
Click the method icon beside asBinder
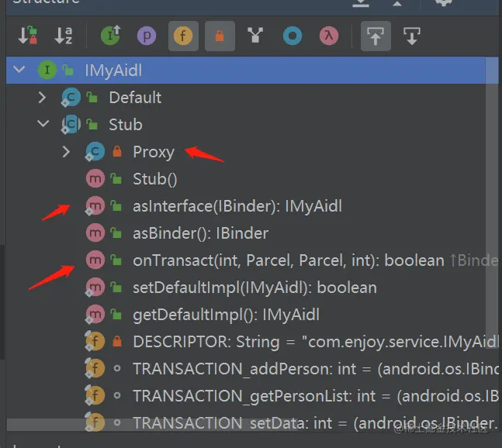pyautogui.click(x=95, y=233)
